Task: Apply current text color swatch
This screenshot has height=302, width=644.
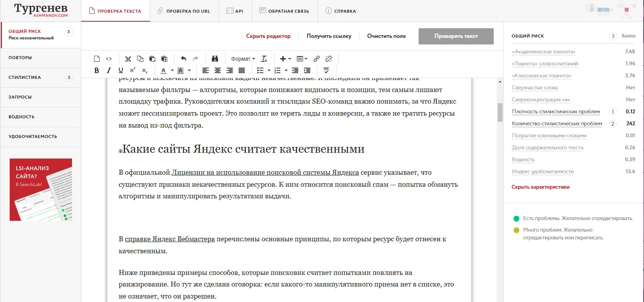Action: click(x=163, y=70)
